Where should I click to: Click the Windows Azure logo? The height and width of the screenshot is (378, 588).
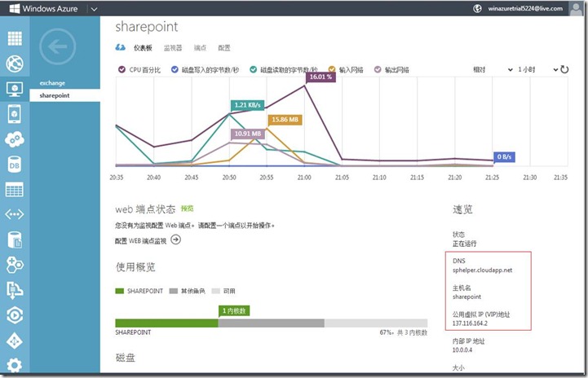click(x=44, y=8)
